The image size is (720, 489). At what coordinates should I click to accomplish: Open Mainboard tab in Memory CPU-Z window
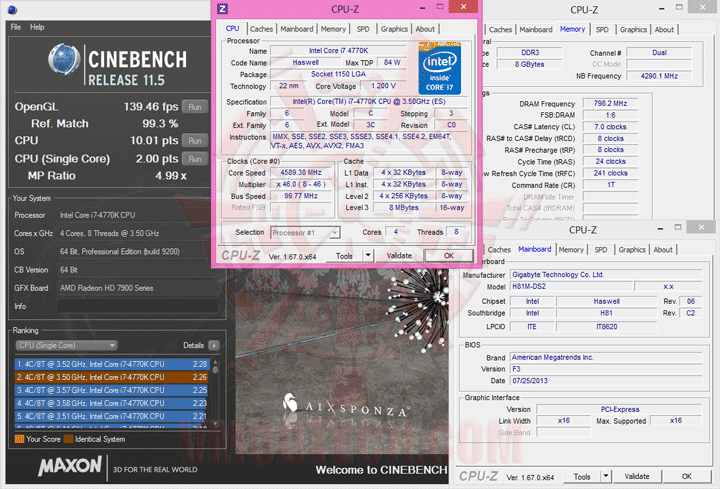coord(536,29)
